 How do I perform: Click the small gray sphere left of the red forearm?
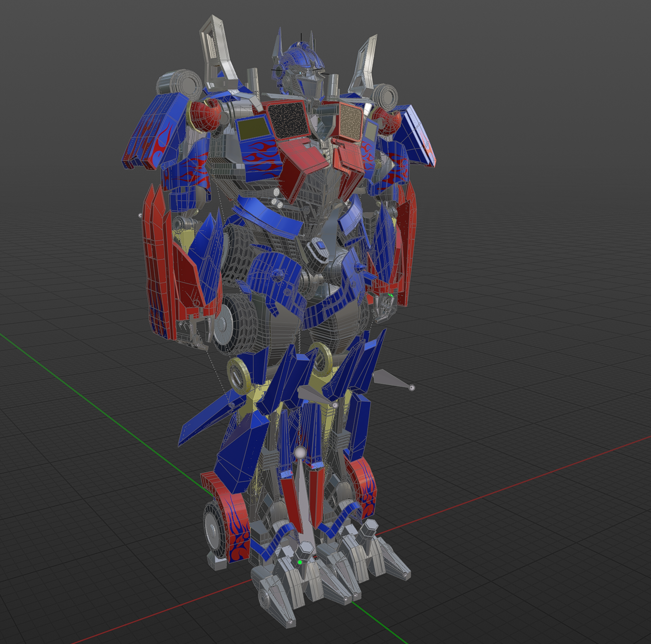(x=140, y=215)
